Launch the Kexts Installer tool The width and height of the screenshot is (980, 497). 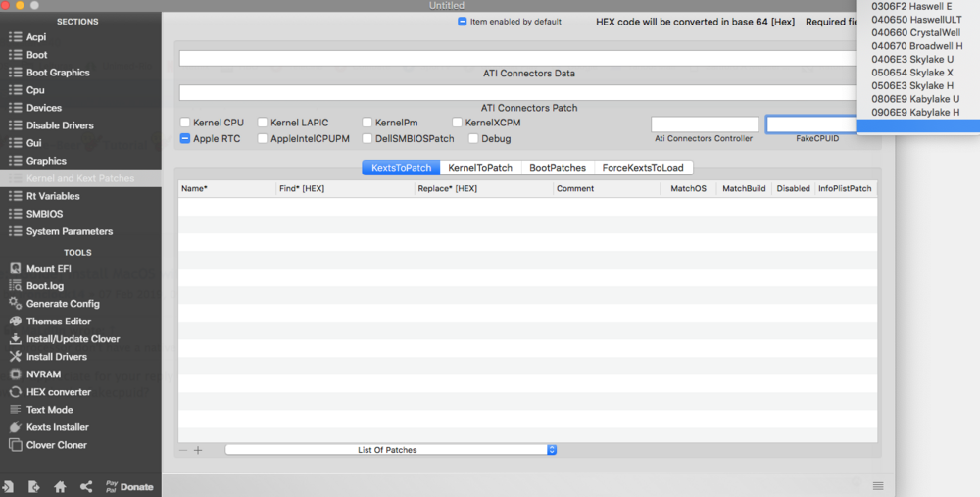pyautogui.click(x=57, y=427)
